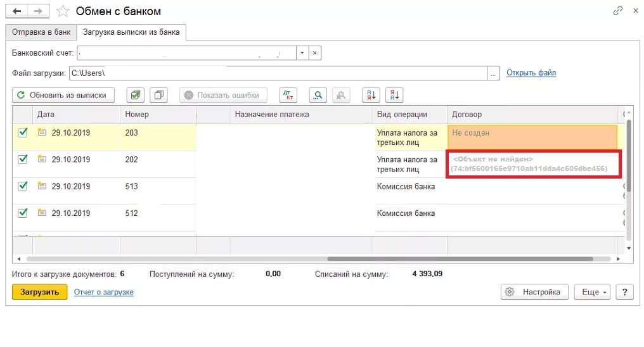Add to favorites with the star icon
Viewport: 644px width, 347px height.
(x=63, y=11)
